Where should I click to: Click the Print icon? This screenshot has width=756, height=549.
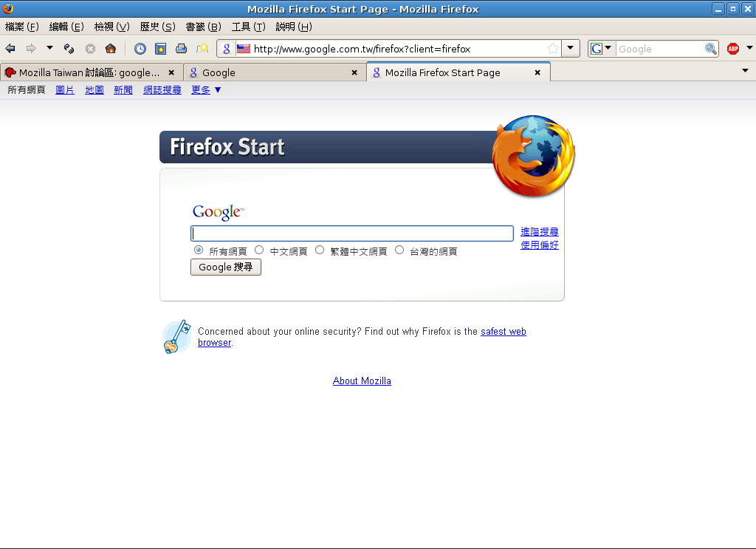coord(182,48)
